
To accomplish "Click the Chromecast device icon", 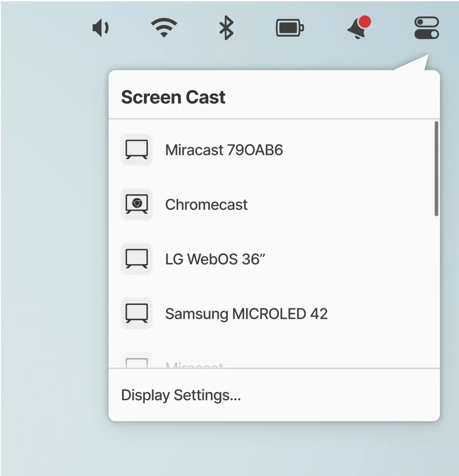I will 136,204.
